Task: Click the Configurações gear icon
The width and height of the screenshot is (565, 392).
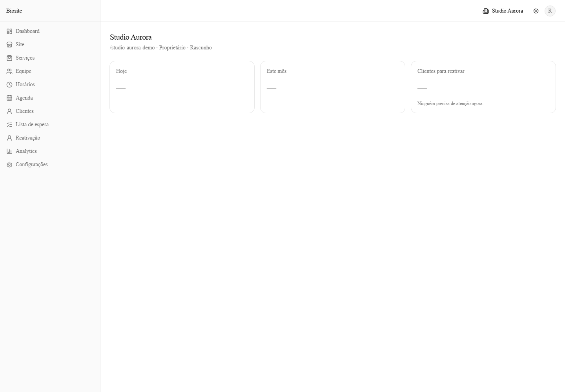Action: coord(9,165)
